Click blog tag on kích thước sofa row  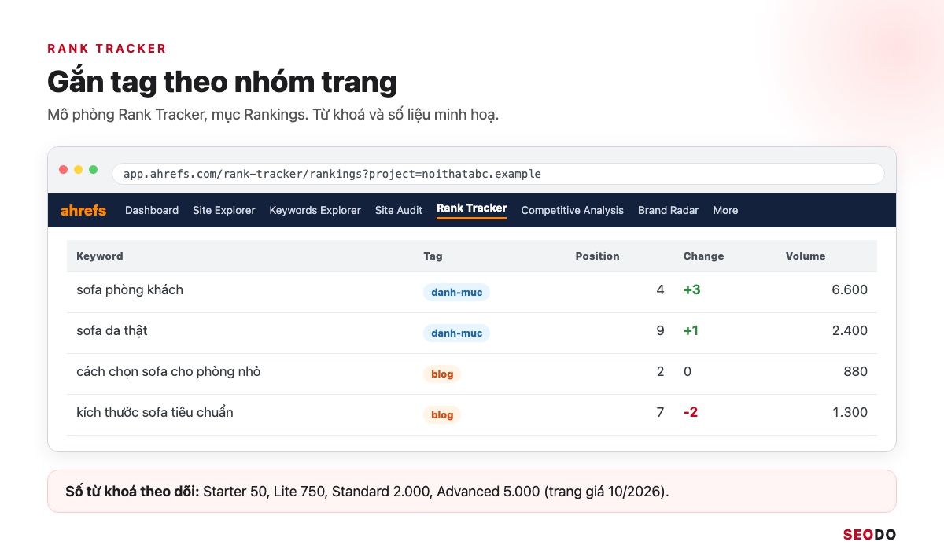(442, 414)
